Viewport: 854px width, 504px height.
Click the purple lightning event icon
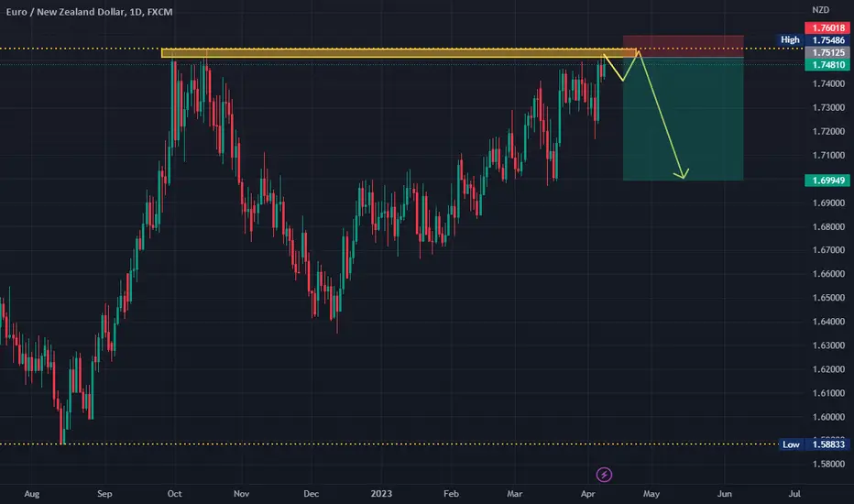coord(604,475)
